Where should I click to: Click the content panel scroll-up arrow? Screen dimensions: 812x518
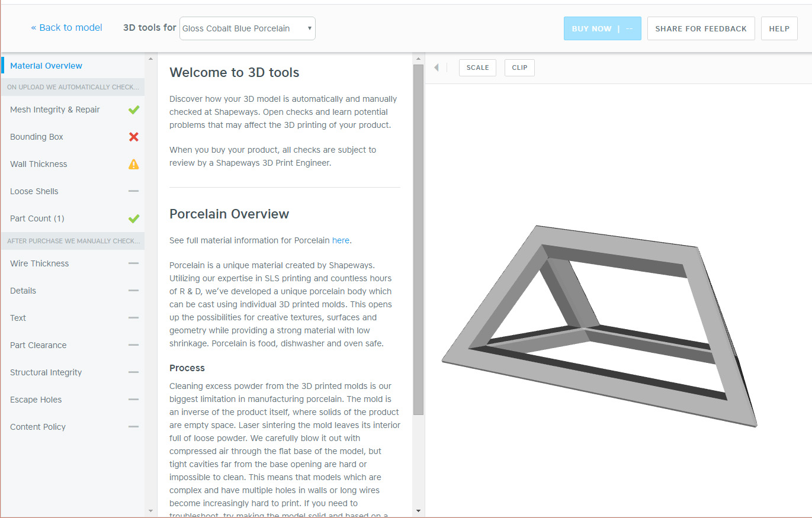418,59
